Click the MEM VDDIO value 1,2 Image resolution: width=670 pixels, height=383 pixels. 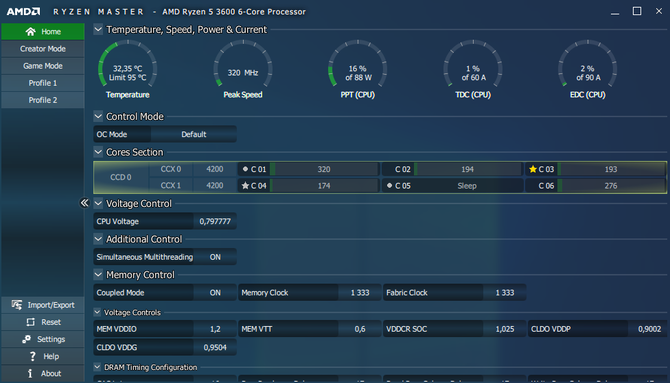(x=215, y=329)
